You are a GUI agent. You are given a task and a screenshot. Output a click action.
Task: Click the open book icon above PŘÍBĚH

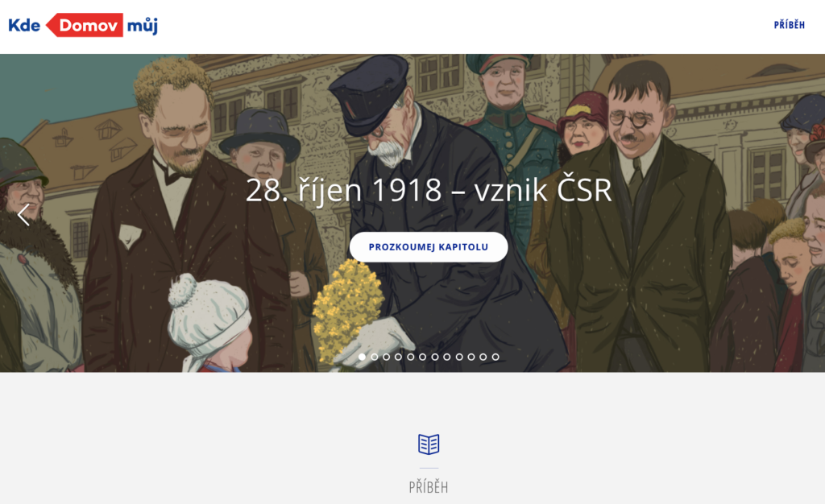pos(429,444)
